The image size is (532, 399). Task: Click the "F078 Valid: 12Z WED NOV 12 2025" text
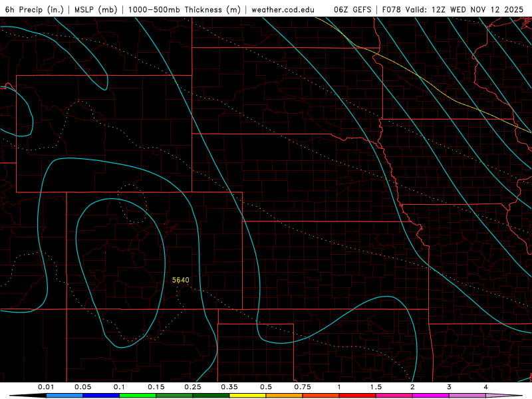click(x=453, y=9)
